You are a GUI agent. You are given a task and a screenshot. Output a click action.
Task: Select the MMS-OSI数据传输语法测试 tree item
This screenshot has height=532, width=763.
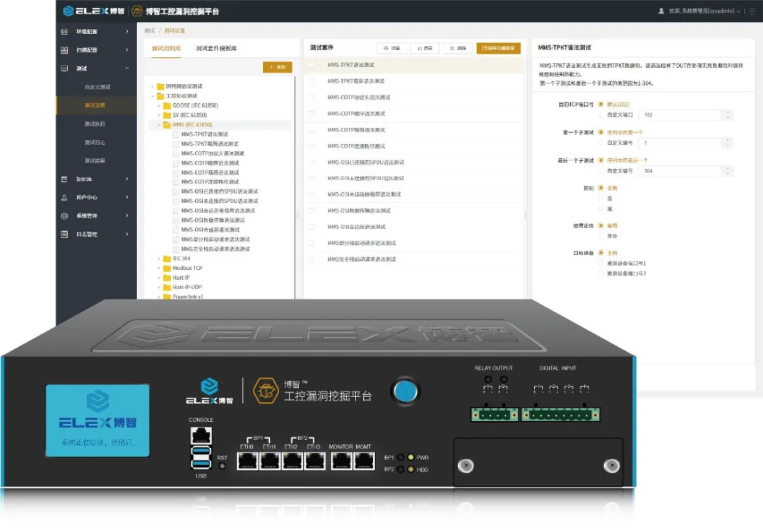point(213,220)
